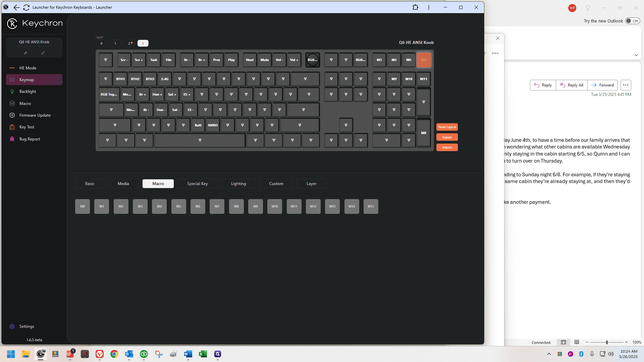Expand the Outlook message header chevron
This screenshot has width=644, height=362.
click(636, 55)
